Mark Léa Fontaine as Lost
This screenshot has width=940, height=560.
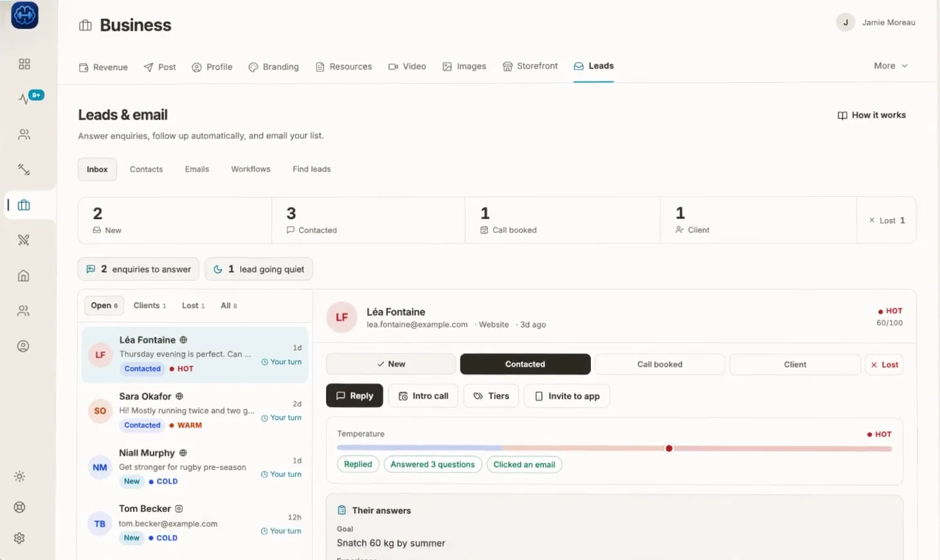coord(884,365)
